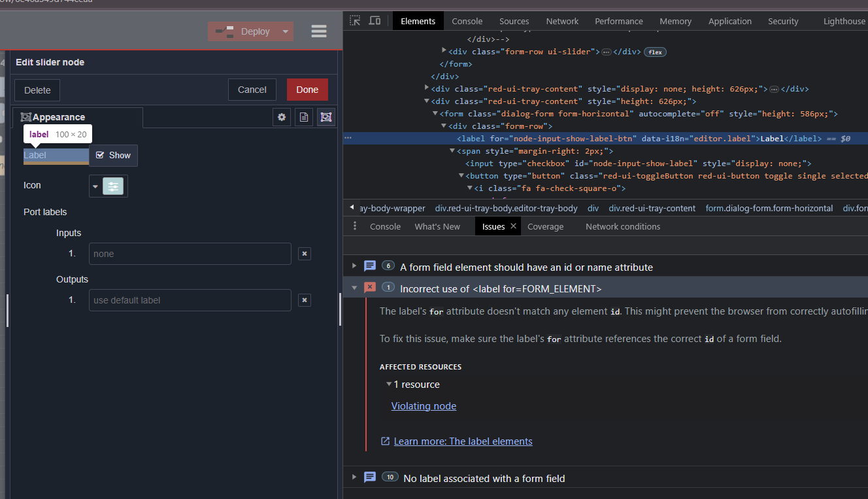Switch to DevTools Network tab
This screenshot has width=868, height=499.
point(563,21)
